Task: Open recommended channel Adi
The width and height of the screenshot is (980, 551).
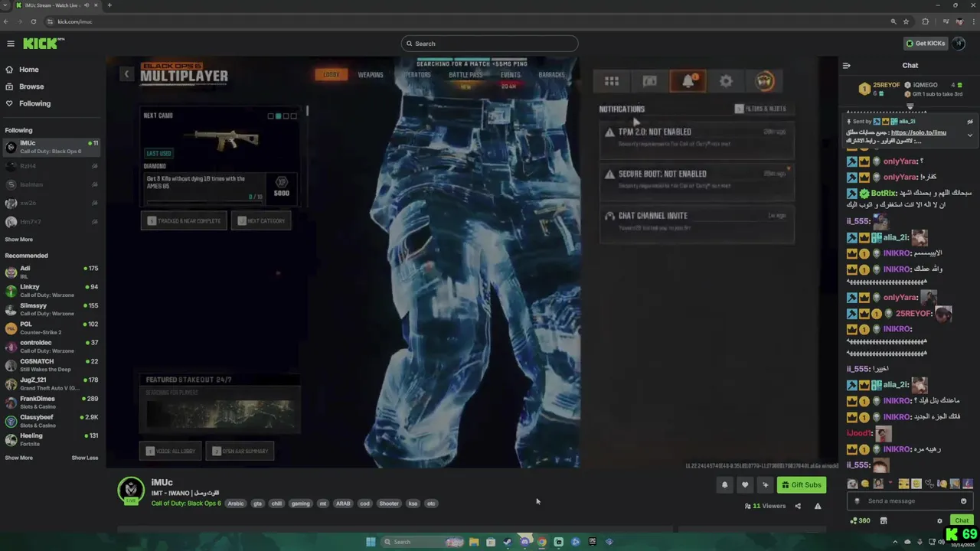Action: click(51, 272)
